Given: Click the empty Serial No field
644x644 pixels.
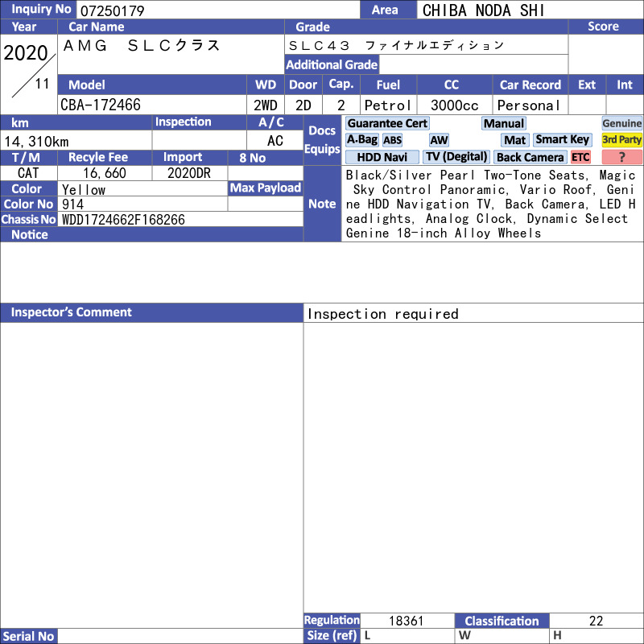Looking at the screenshot, I should (x=180, y=636).
